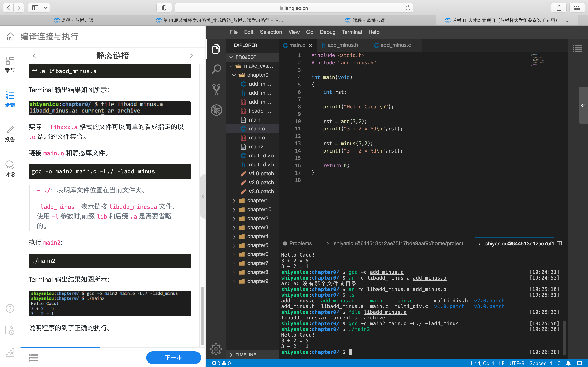Click the home icon beside course title
The height and width of the screenshot is (367, 588).
[10, 36]
